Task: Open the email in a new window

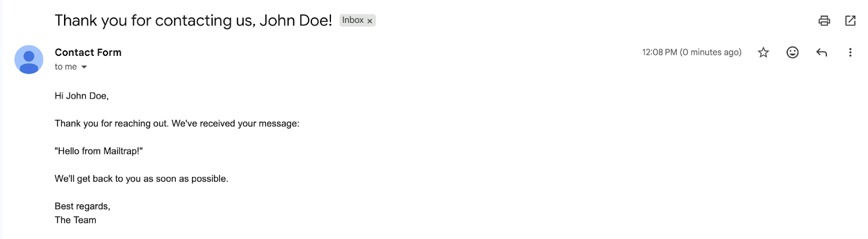Action: [850, 21]
